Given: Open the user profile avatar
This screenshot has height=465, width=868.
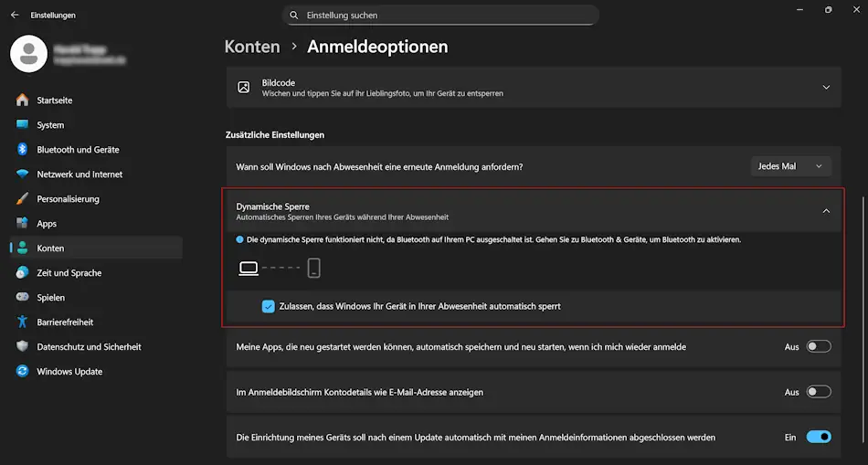Looking at the screenshot, I should coord(29,54).
